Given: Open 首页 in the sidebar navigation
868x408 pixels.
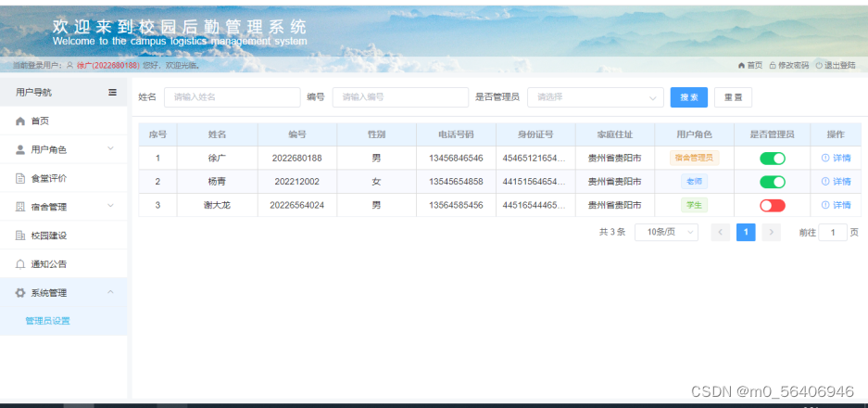Looking at the screenshot, I should coord(64,121).
